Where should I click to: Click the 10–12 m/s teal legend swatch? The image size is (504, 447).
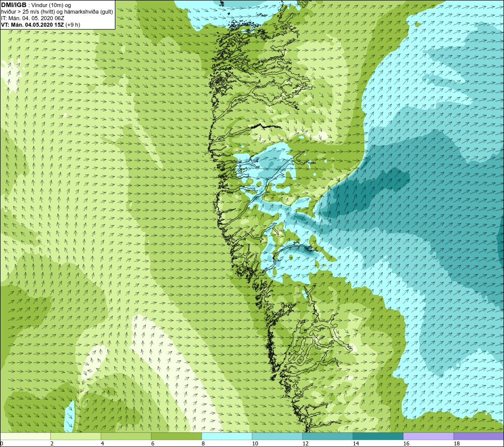(277, 436)
